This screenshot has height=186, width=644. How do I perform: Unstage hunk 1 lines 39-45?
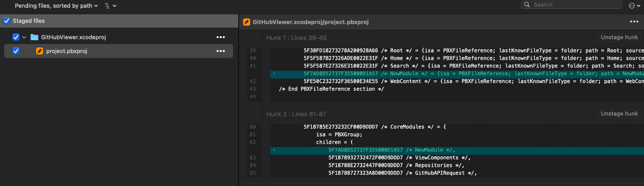[619, 37]
